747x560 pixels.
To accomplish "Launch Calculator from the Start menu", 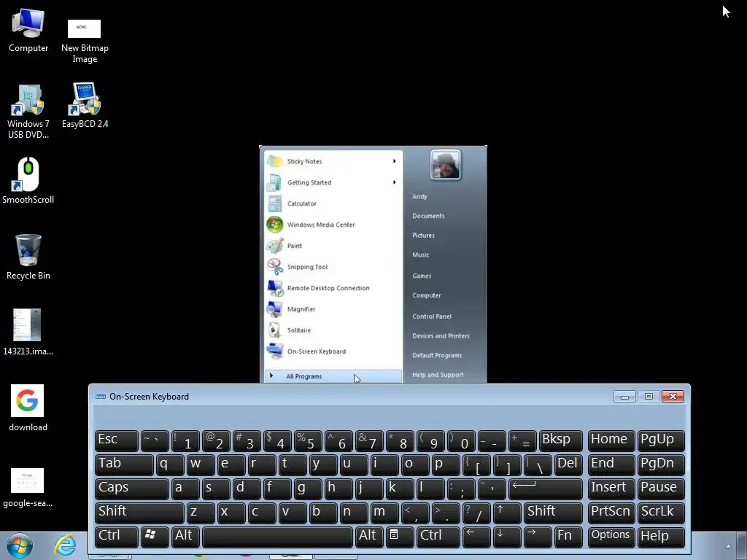I will pos(333,203).
